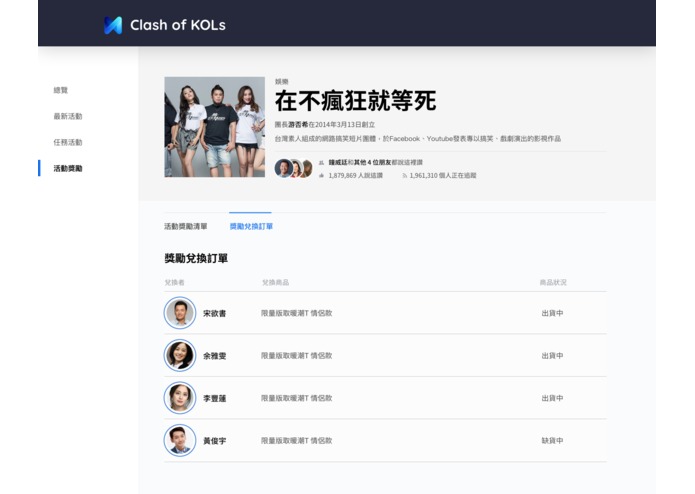695x494 pixels.
Task: Go to 最新活動 in sidebar
Action: point(68,117)
